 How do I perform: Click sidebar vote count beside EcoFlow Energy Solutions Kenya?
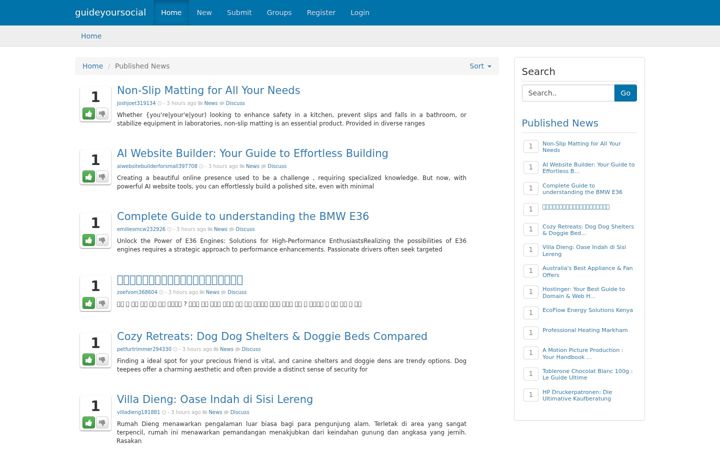(x=531, y=313)
